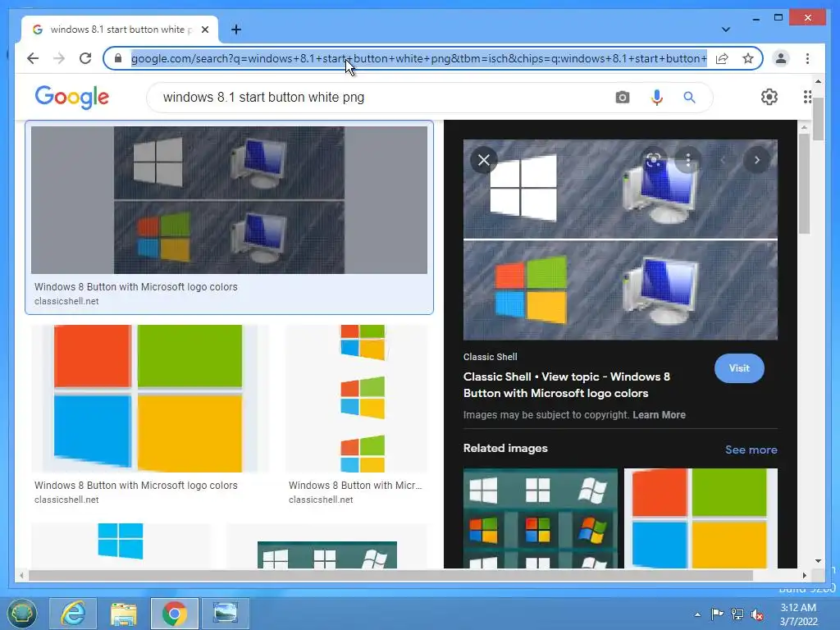Image resolution: width=840 pixels, height=630 pixels.
Task: Click Classic Shell source name
Action: 491,357
